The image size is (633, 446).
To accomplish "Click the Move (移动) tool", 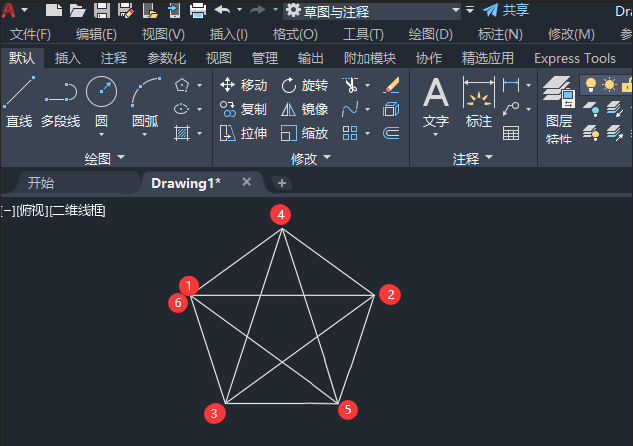I will 243,85.
